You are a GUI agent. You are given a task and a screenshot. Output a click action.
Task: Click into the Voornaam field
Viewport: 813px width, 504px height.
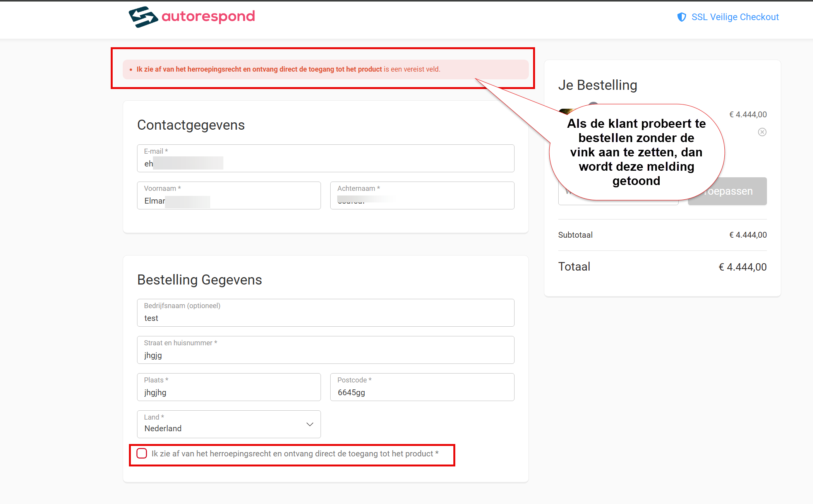[x=229, y=195]
